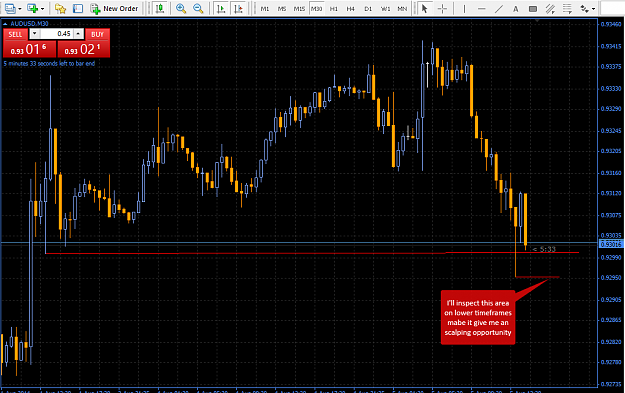625x393 pixels.
Task: Toggle the panel window icon beside Navigator
Action: 78,8
